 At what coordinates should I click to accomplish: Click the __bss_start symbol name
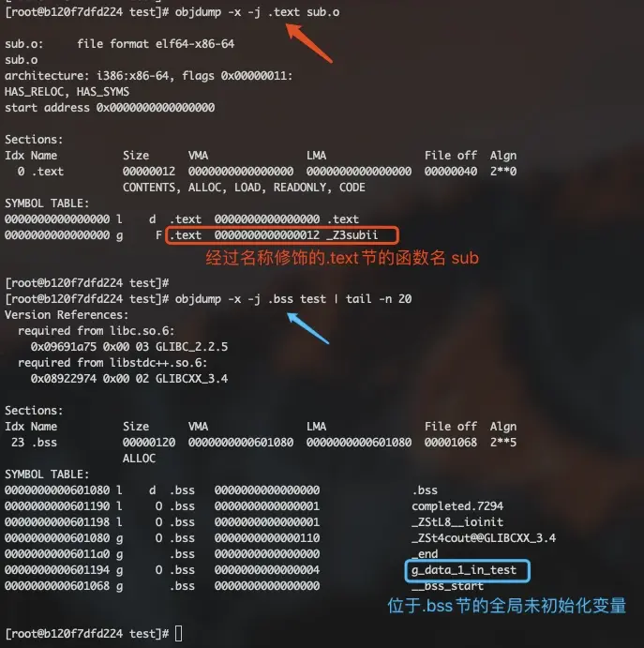point(447,586)
